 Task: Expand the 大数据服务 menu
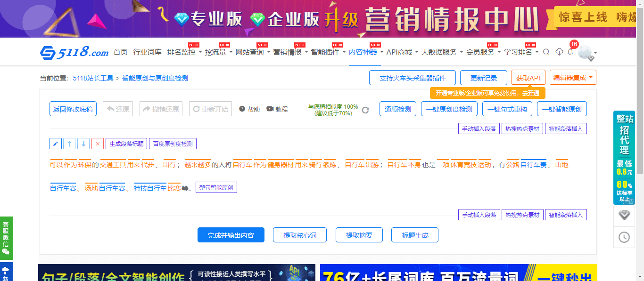click(443, 52)
